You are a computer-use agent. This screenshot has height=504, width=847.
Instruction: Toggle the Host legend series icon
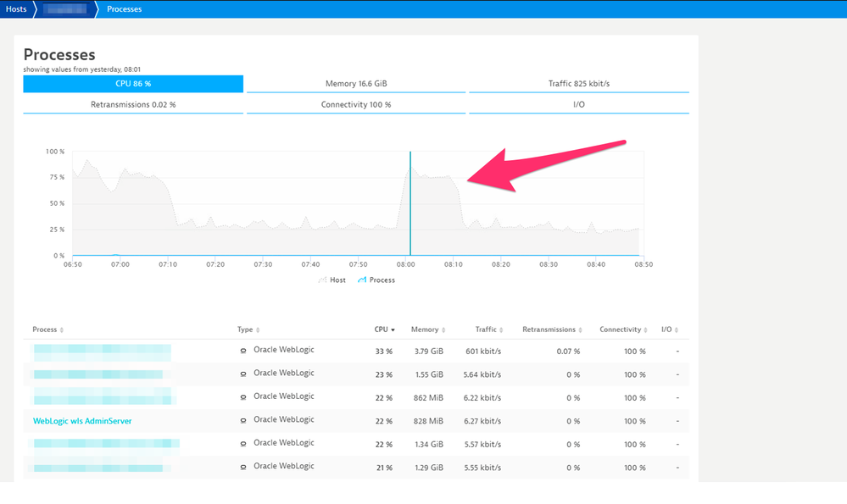tap(322, 280)
